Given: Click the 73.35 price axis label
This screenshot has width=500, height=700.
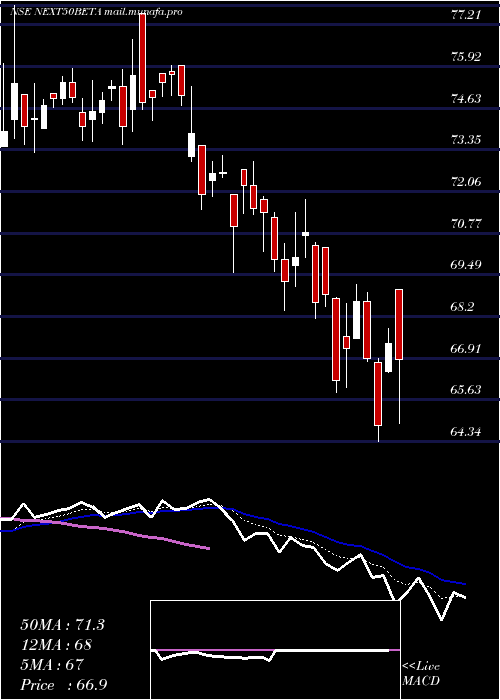Looking at the screenshot, I should click(x=466, y=140).
